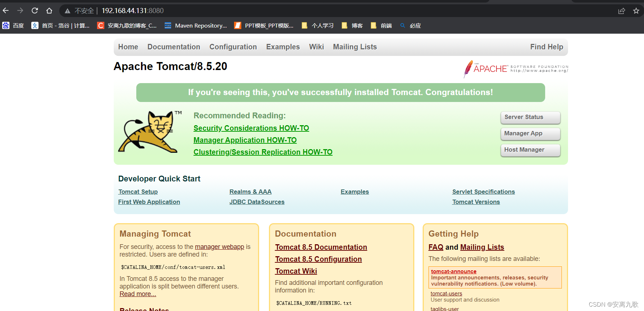Open the Maven Repository bookmark
This screenshot has width=644, height=311.
tap(196, 25)
